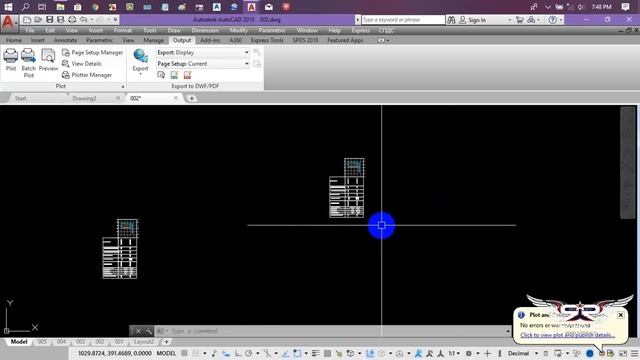Open the Help question mark icon
The image size is (640, 360).
pos(552,20)
